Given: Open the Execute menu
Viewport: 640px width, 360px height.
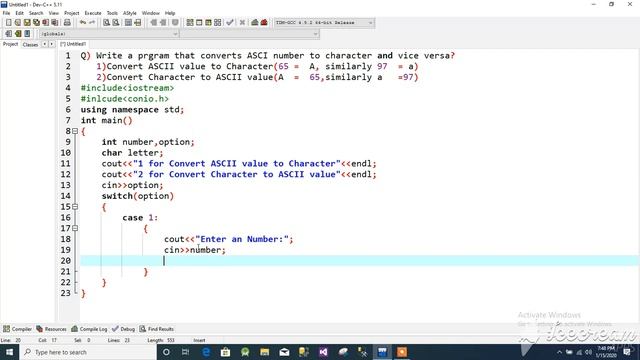Looking at the screenshot, I should pyautogui.click(x=93, y=13).
